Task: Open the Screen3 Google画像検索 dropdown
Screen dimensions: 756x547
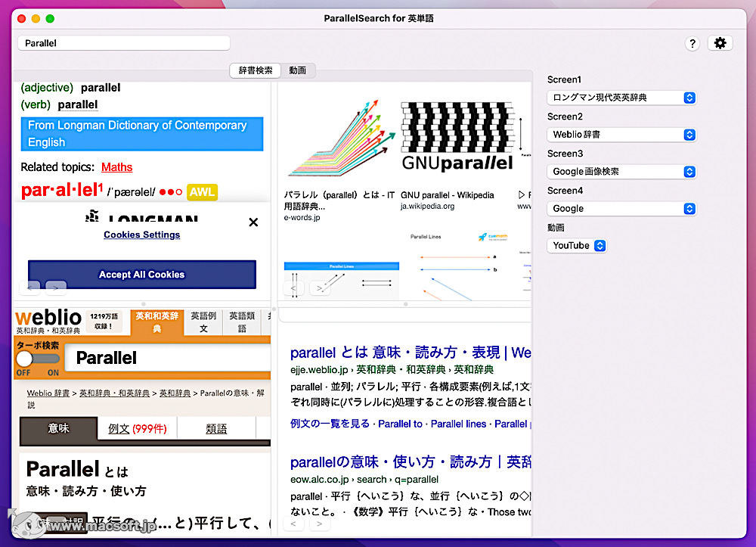Action: (621, 172)
